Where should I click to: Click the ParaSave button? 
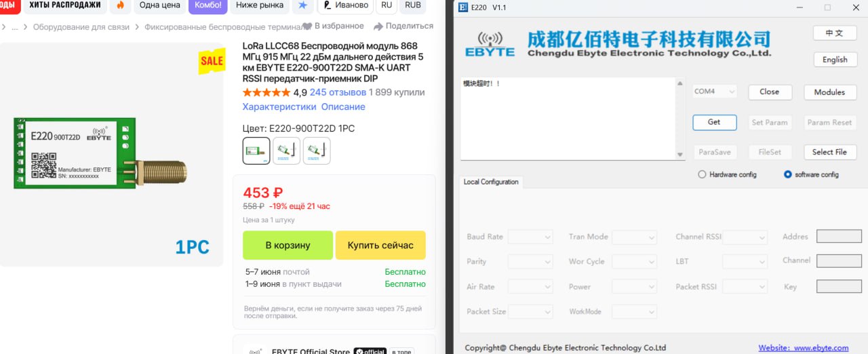tap(714, 152)
